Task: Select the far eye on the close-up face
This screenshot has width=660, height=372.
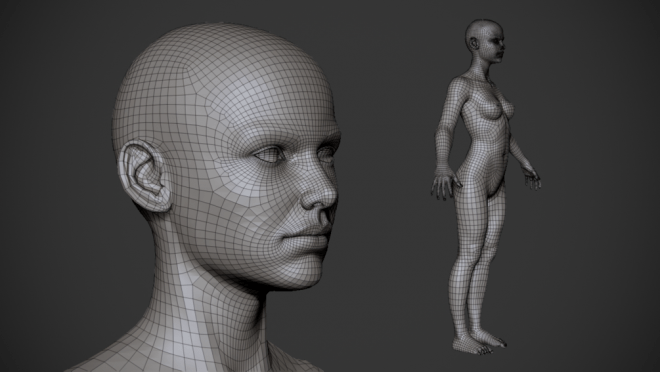Action: click(x=327, y=153)
